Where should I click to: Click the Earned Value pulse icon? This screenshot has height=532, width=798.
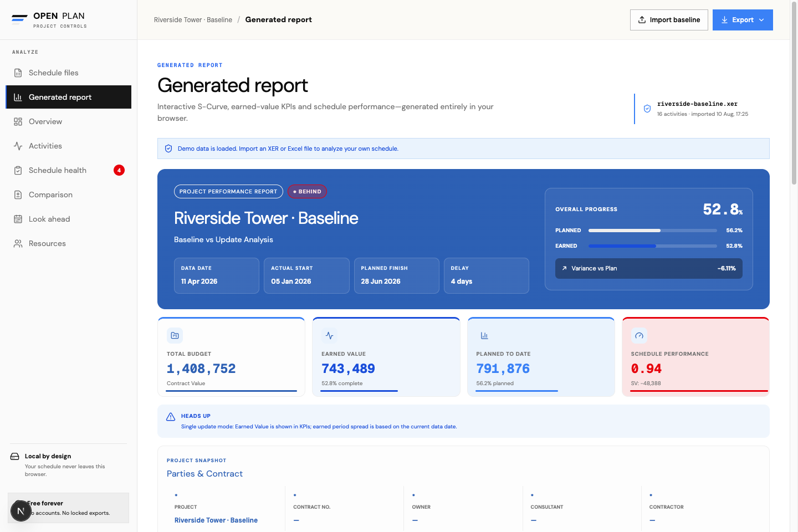(330, 335)
